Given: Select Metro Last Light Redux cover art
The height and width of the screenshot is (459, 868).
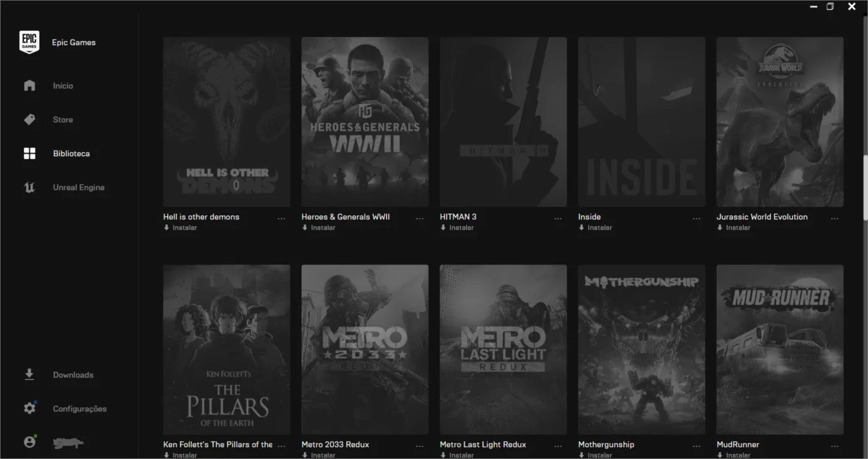Looking at the screenshot, I should [x=503, y=349].
